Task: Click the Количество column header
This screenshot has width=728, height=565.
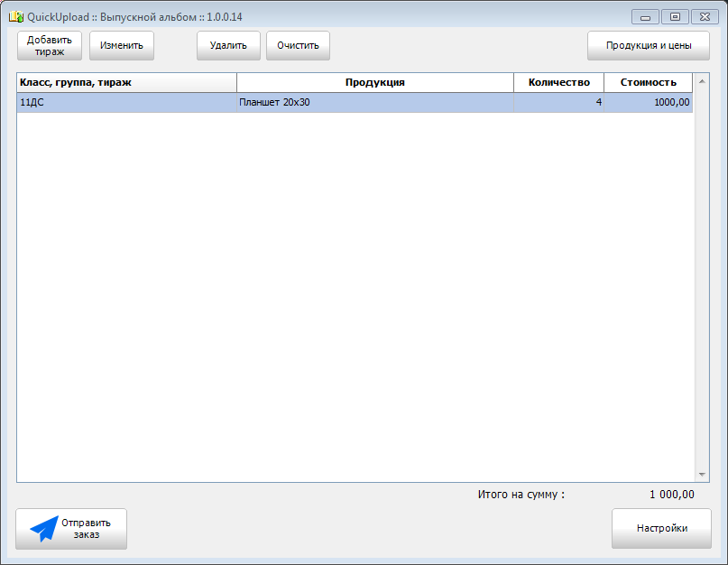Action: click(558, 82)
